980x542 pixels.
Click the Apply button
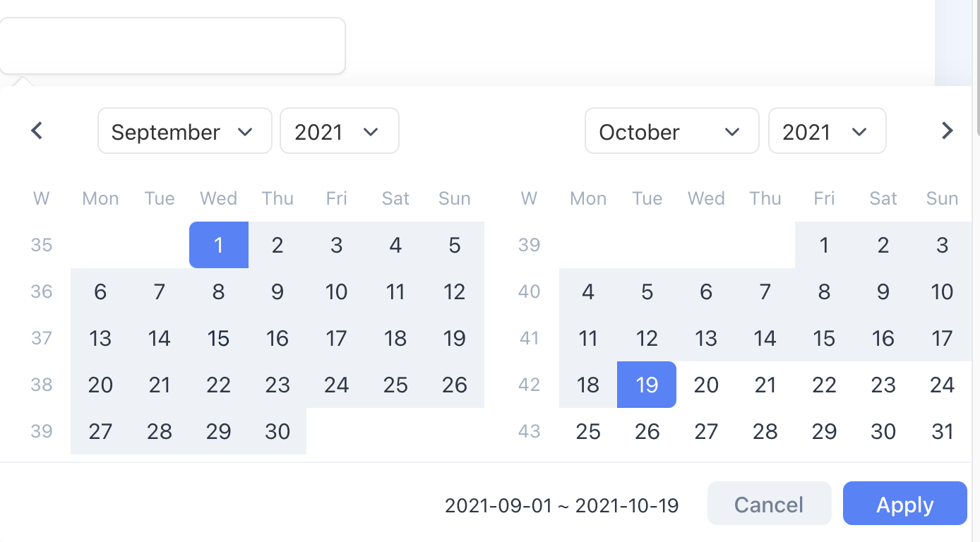pos(904,504)
